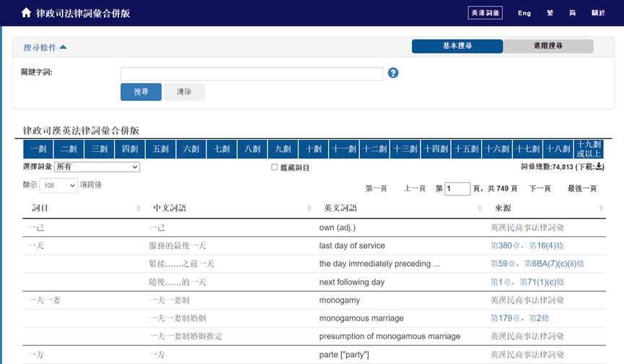This screenshot has width=624, height=364.
Task: Filter by 十一劃 stroke count
Action: [x=344, y=149]
